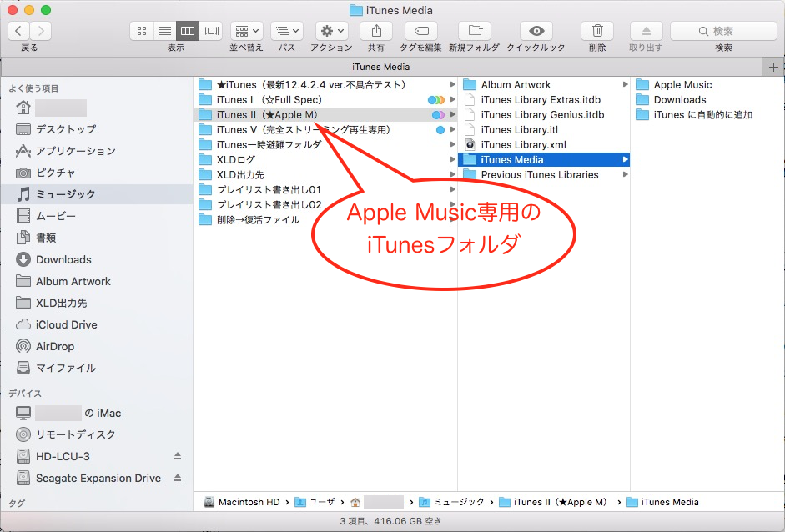Switch to list view mode
Image resolution: width=785 pixels, height=532 pixels.
click(x=165, y=31)
